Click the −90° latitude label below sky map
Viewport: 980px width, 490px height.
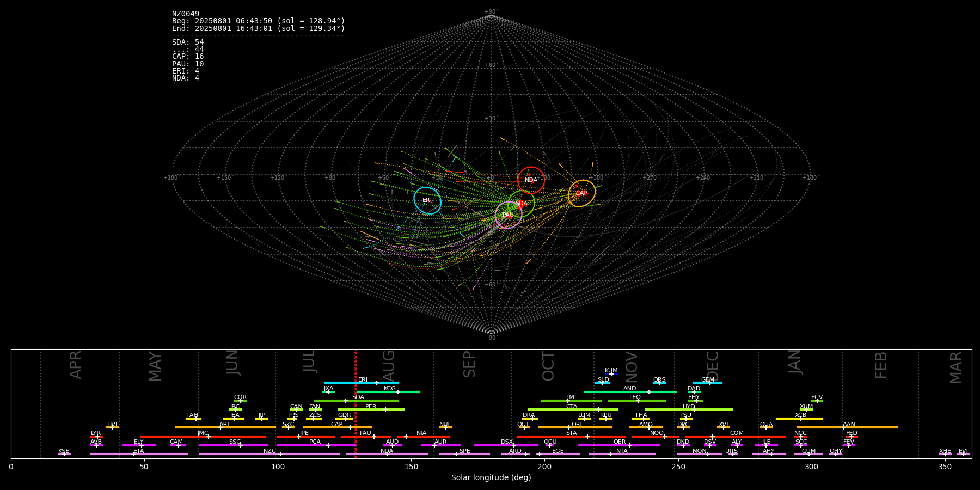coord(491,338)
